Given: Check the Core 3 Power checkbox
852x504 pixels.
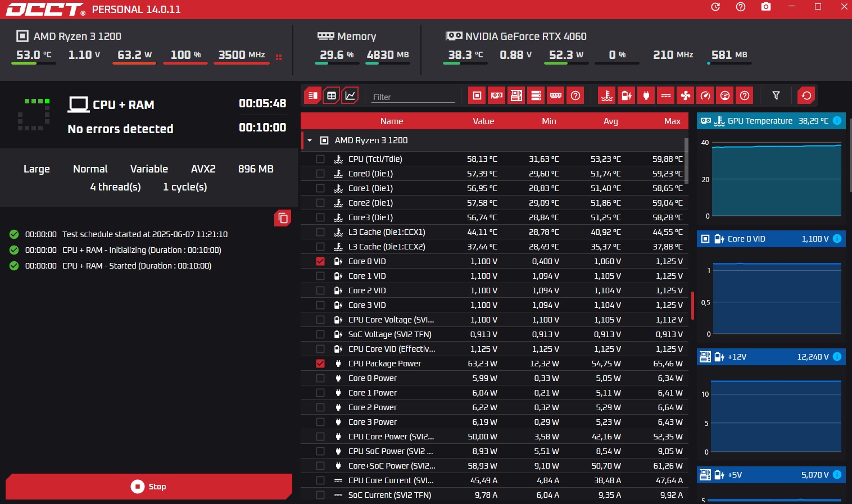Looking at the screenshot, I should point(320,422).
